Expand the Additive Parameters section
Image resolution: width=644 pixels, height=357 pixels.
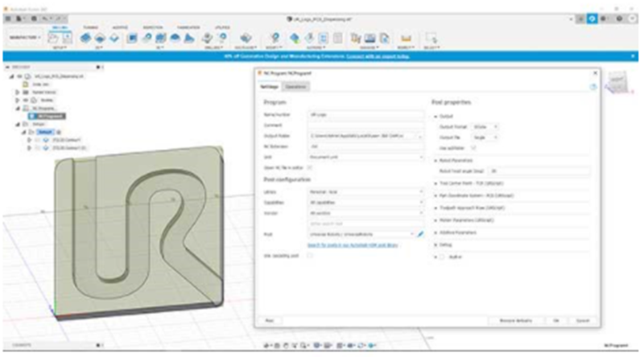pyautogui.click(x=436, y=232)
